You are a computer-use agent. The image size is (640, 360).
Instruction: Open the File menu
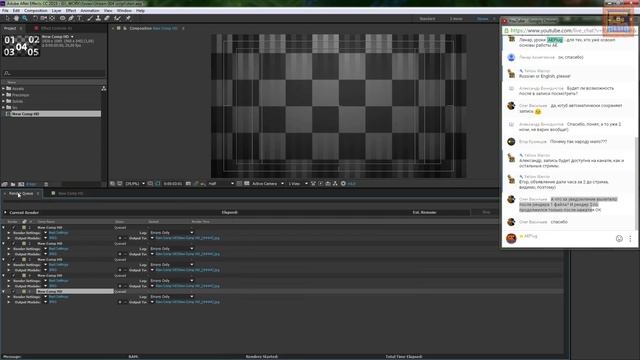click(5, 11)
